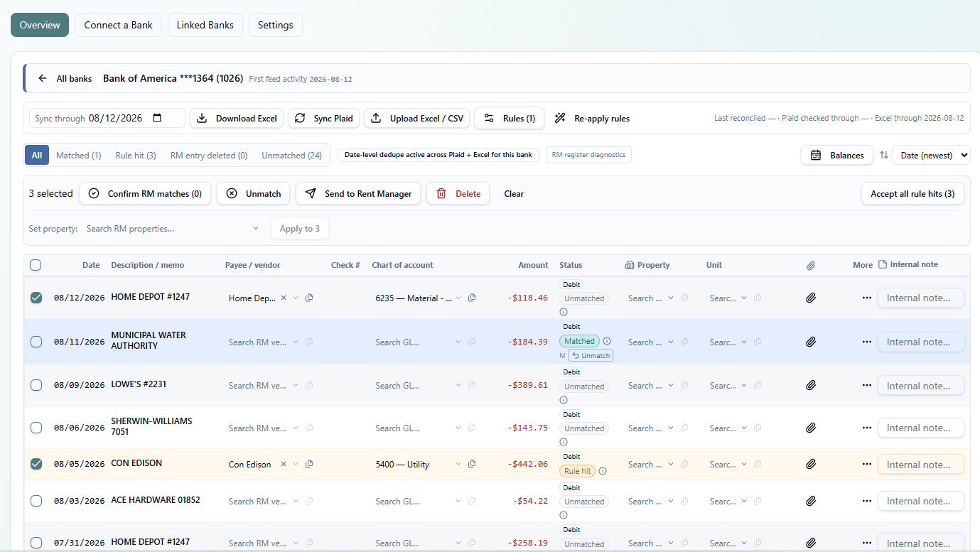This screenshot has width=980, height=552.
Task: Uncheck the CON EDISON row checkbox
Action: click(36, 464)
